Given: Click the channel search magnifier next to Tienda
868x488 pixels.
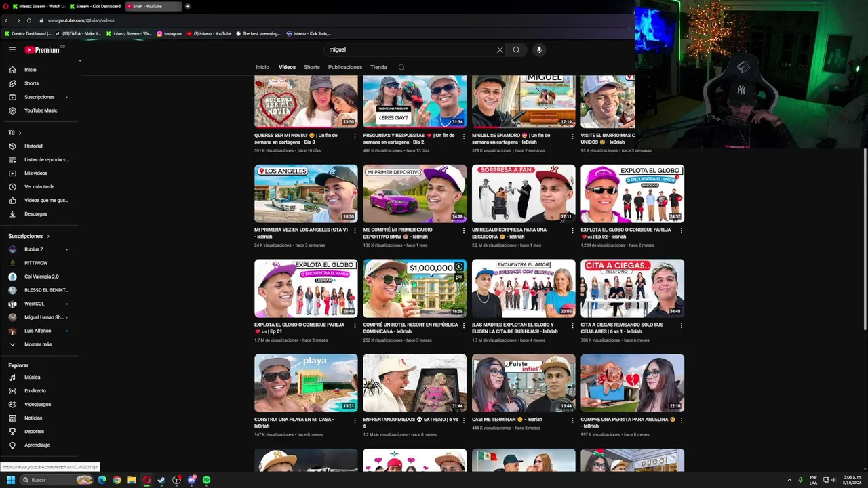Looking at the screenshot, I should tap(401, 67).
